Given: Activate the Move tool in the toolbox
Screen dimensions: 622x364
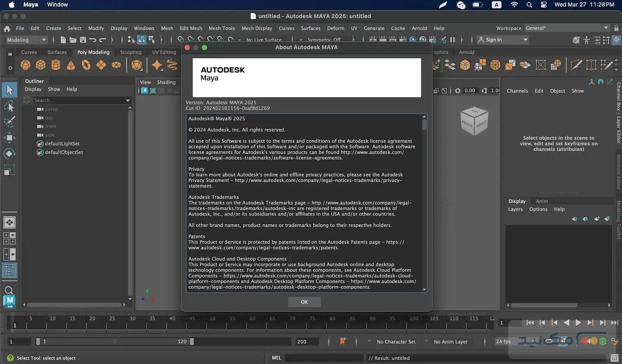Looking at the screenshot, I should [9, 138].
